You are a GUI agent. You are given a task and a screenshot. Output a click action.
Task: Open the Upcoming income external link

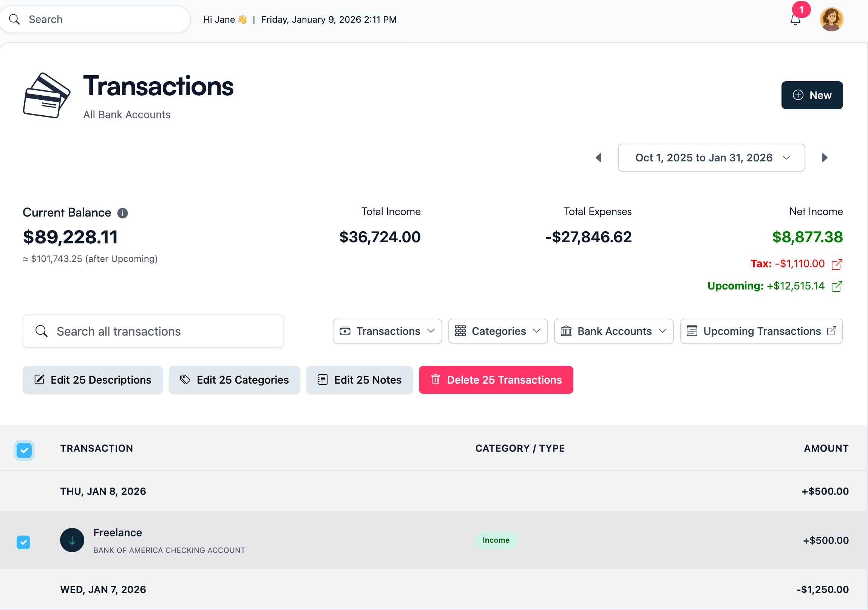point(837,286)
